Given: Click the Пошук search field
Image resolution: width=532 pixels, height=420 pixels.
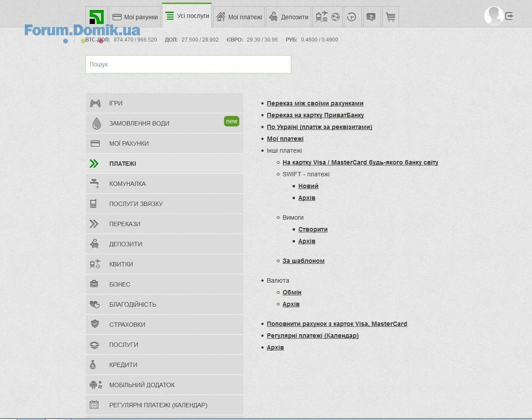Looking at the screenshot, I should [x=188, y=64].
